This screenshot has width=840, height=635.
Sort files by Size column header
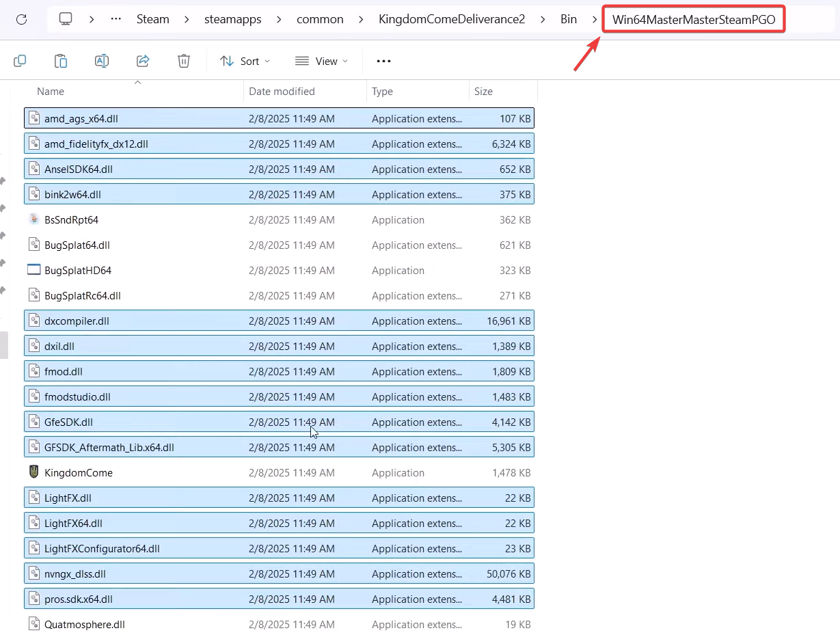tap(483, 92)
